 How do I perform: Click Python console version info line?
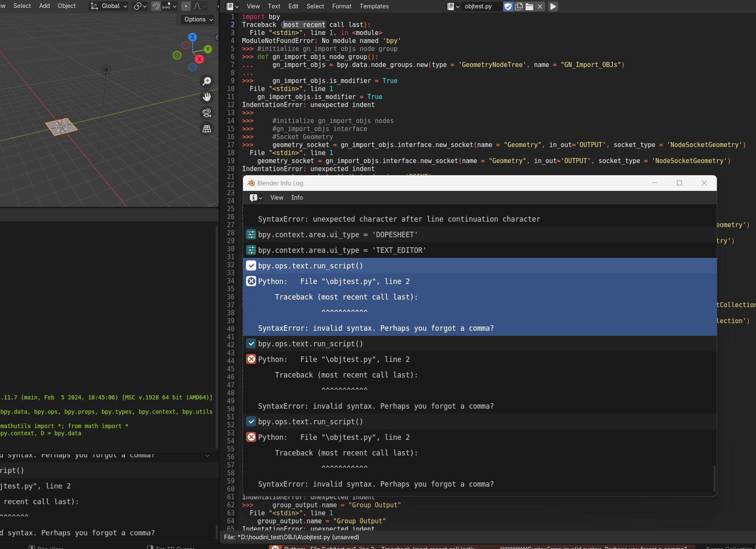[106, 397]
